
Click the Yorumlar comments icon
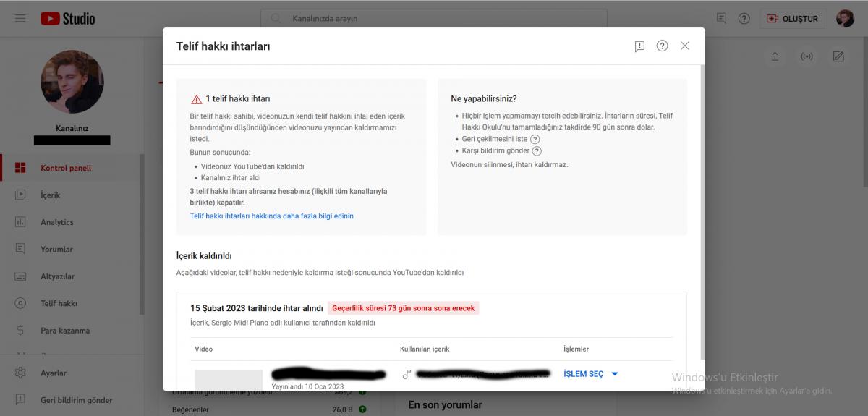[x=20, y=249]
